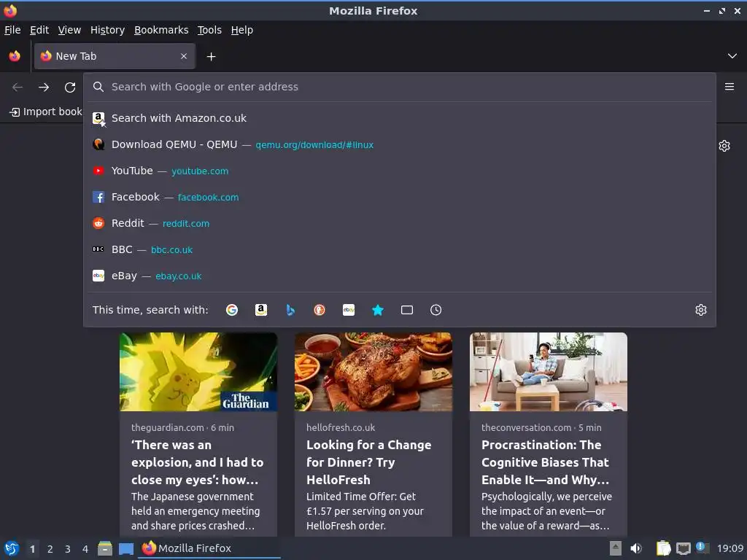Open the Guardian Pikachu article thumbnail
Viewport: 747px width, 560px height.
click(198, 372)
